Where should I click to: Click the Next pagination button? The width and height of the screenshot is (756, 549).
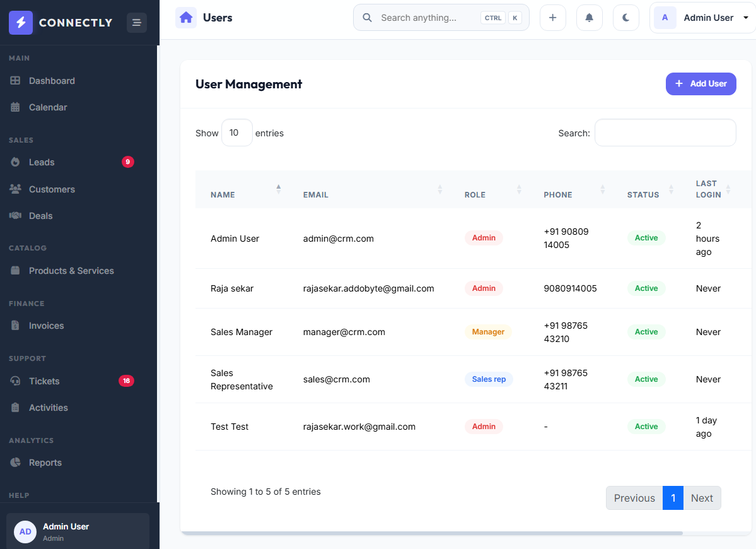pyautogui.click(x=702, y=498)
